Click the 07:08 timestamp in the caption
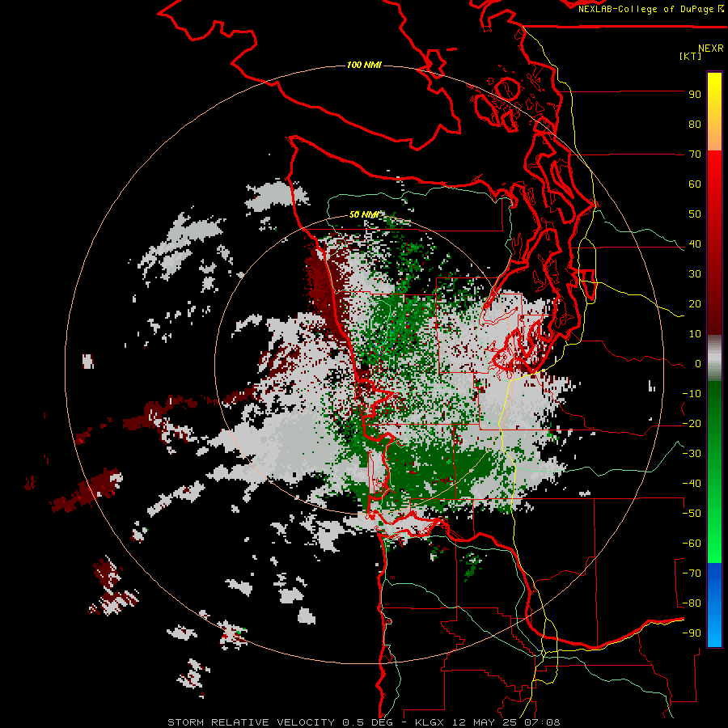Image resolution: width=728 pixels, height=728 pixels. point(542,722)
